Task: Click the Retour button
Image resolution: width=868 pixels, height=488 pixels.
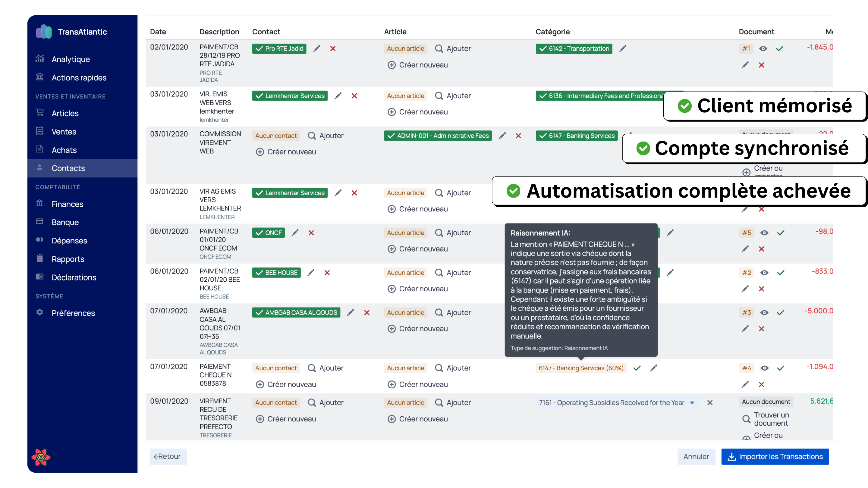Action: pos(168,456)
